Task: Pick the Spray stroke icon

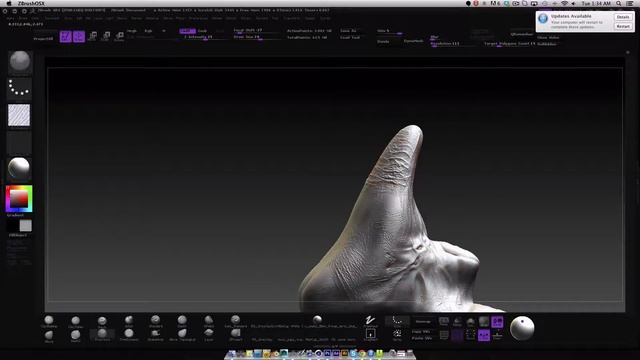Action: pos(397,335)
